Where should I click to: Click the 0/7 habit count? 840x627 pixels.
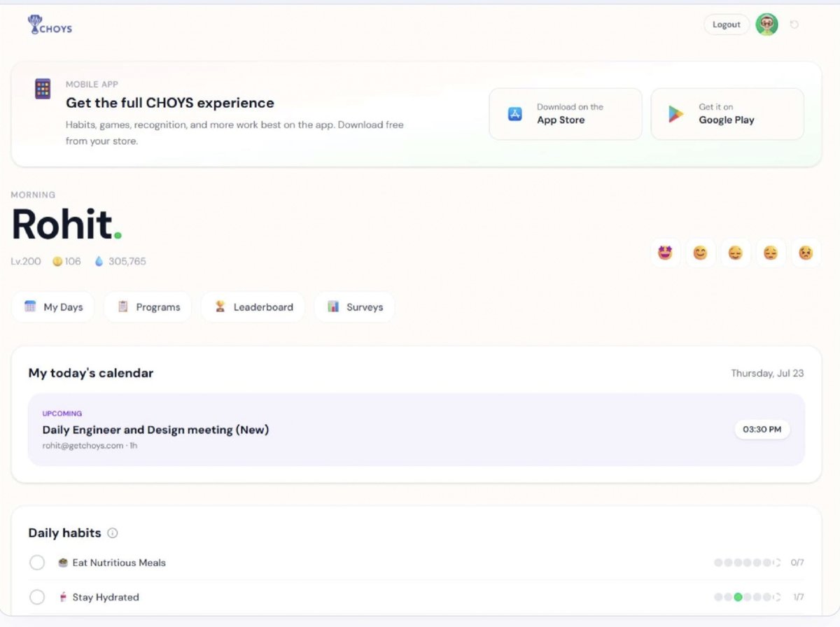click(797, 563)
